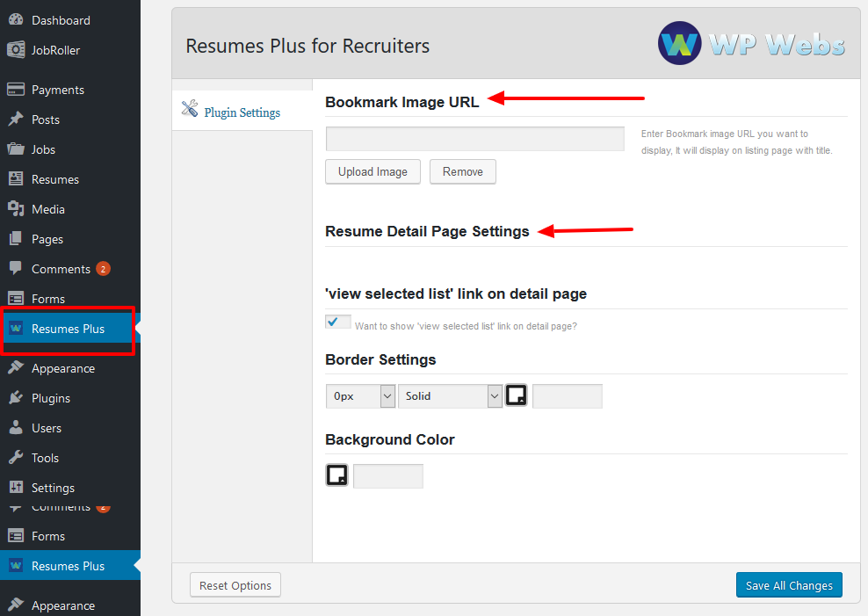Click the 'Resume Detail Page Settings' heading
868x616 pixels.
[x=427, y=231]
